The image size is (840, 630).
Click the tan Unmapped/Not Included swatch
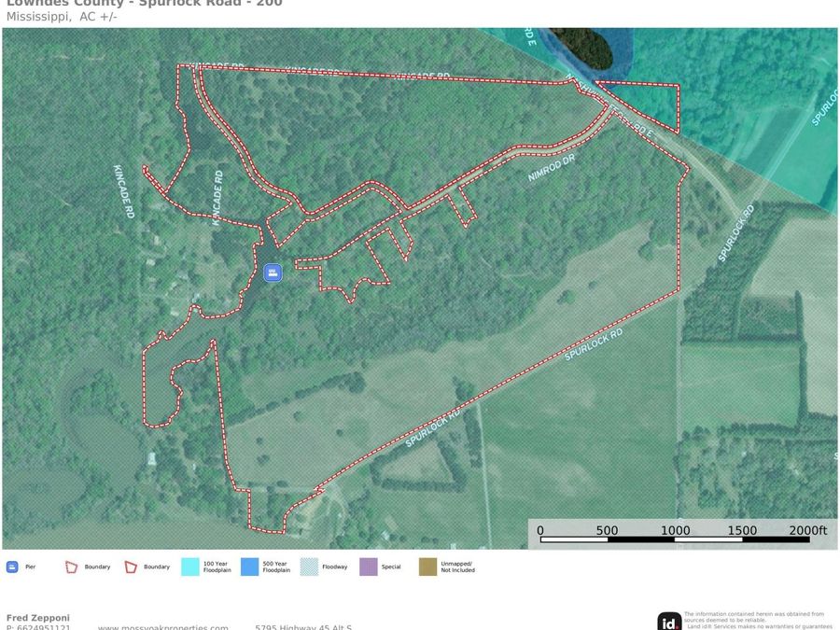pyautogui.click(x=427, y=567)
